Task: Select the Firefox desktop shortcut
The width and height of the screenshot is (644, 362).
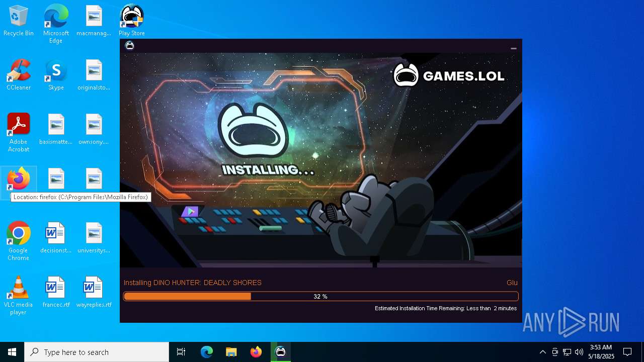Action: (19, 180)
